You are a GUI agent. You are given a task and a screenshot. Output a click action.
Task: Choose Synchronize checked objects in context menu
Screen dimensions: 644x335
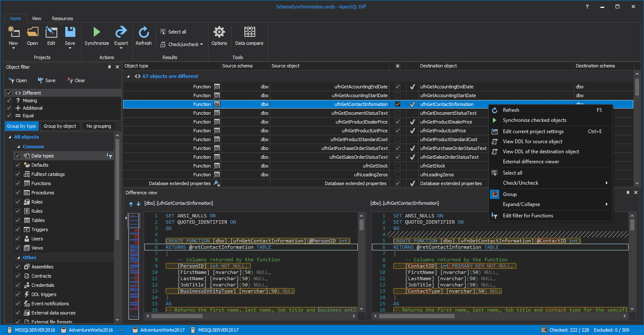[551, 120]
